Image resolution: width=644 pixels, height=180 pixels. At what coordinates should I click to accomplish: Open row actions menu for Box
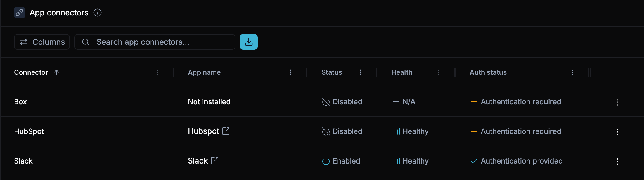[617, 102]
